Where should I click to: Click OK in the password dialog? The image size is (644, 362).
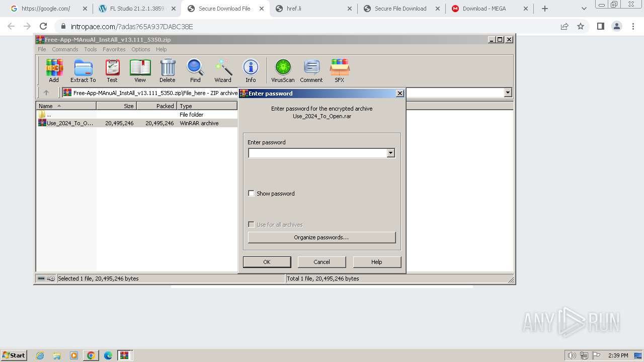point(267,262)
